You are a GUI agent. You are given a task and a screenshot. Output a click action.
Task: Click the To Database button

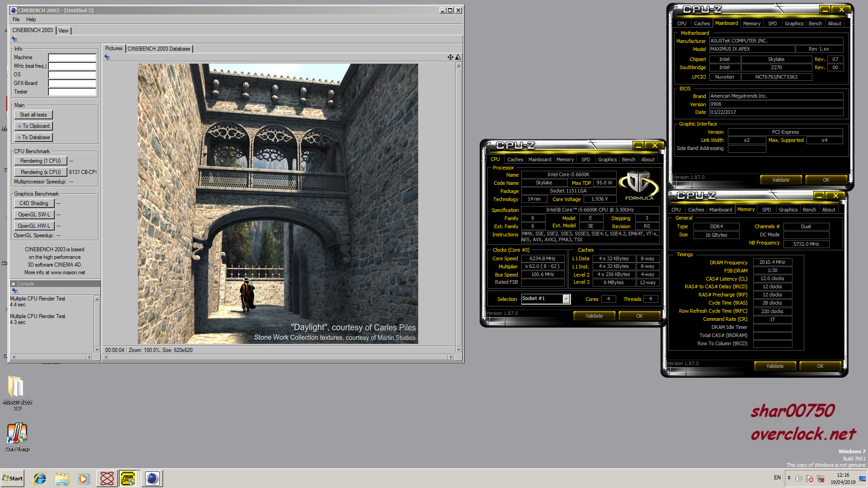[33, 137]
